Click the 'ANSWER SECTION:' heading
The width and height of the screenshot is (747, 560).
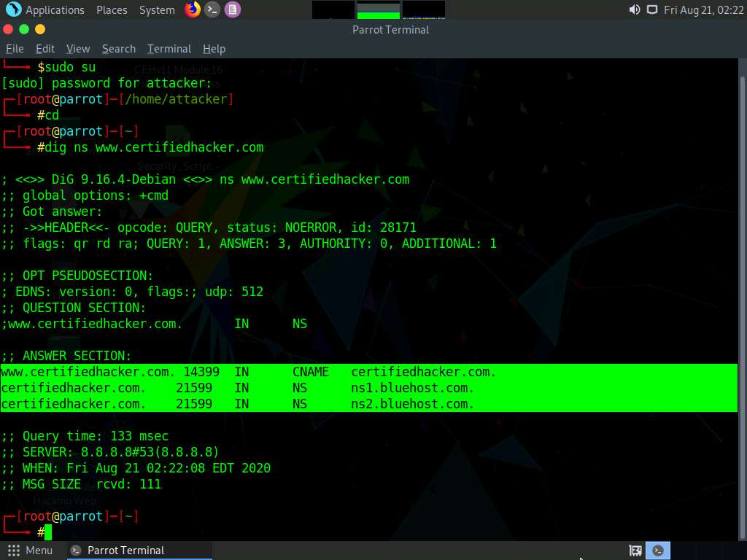(x=66, y=356)
